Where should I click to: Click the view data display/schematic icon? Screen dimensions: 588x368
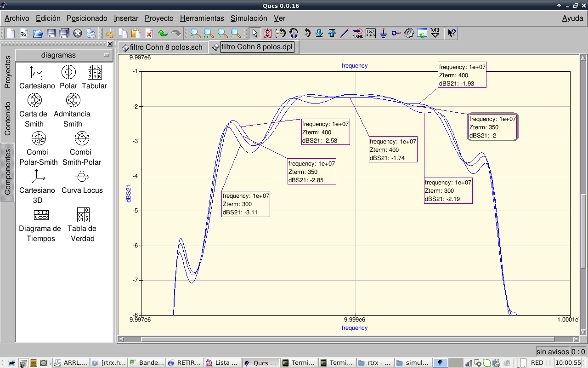point(422,33)
